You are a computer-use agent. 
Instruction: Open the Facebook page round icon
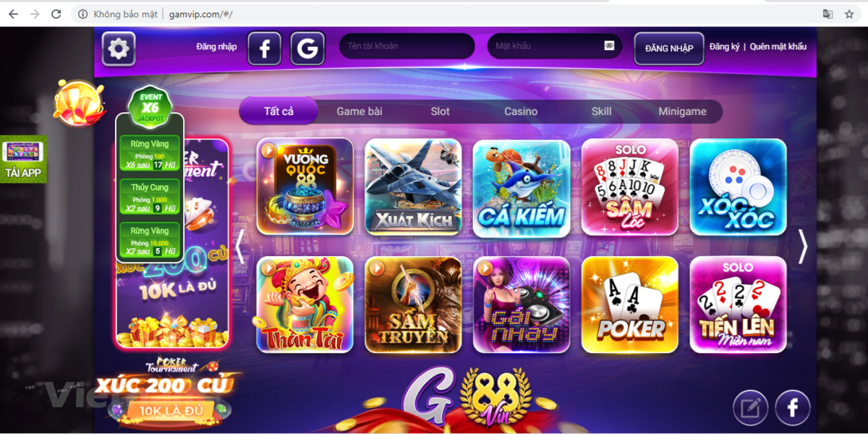(x=793, y=408)
